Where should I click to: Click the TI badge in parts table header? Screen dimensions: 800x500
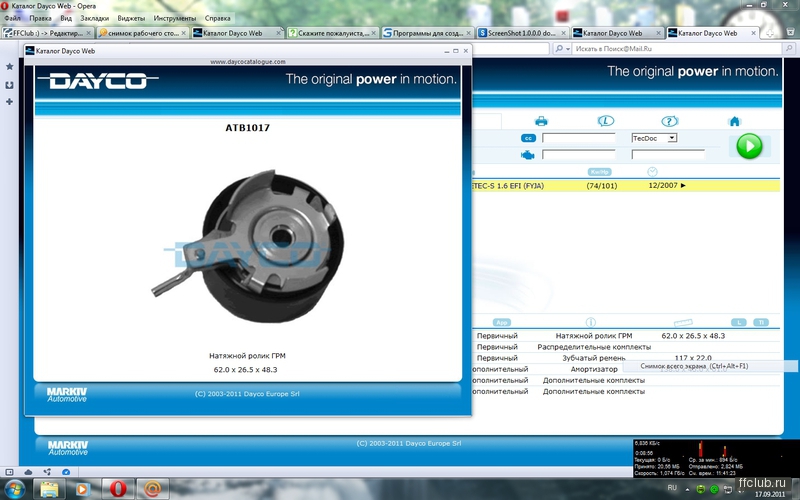(x=761, y=322)
